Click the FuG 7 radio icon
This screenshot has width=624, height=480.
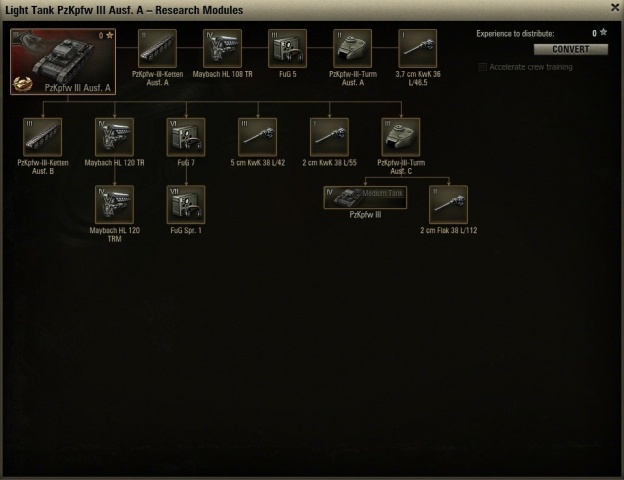coord(186,137)
